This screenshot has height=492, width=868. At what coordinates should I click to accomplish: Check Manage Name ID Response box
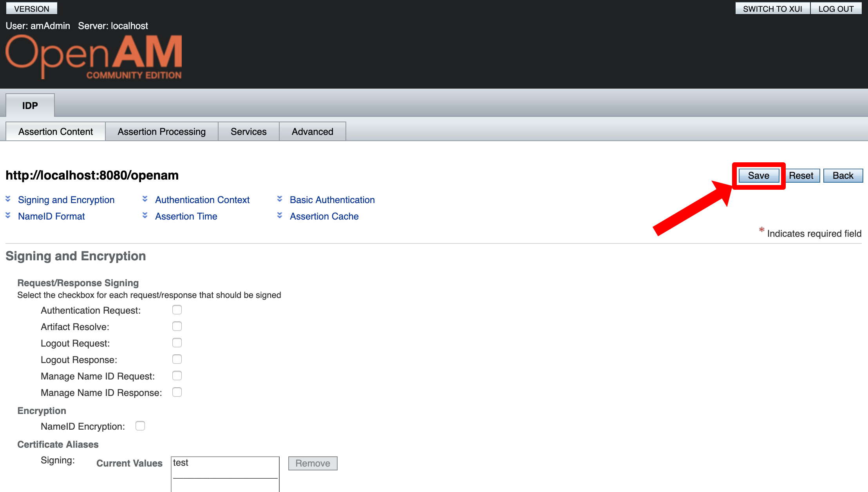pyautogui.click(x=177, y=392)
